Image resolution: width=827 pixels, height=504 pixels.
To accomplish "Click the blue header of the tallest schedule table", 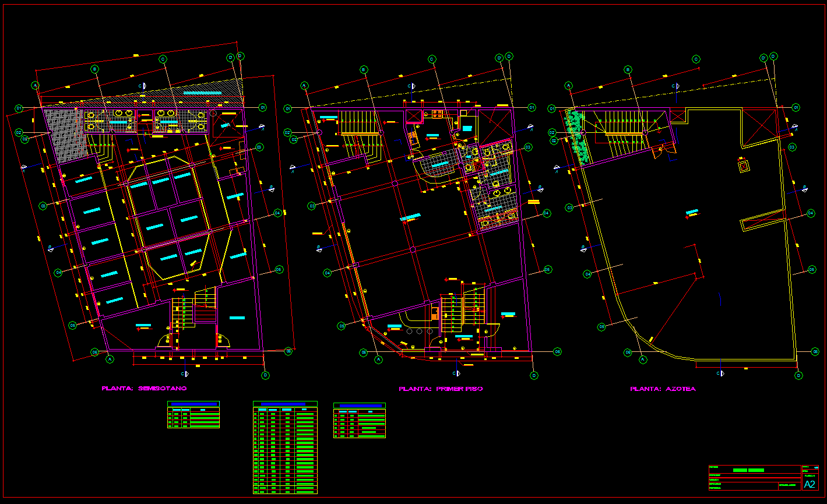I will pos(284,404).
